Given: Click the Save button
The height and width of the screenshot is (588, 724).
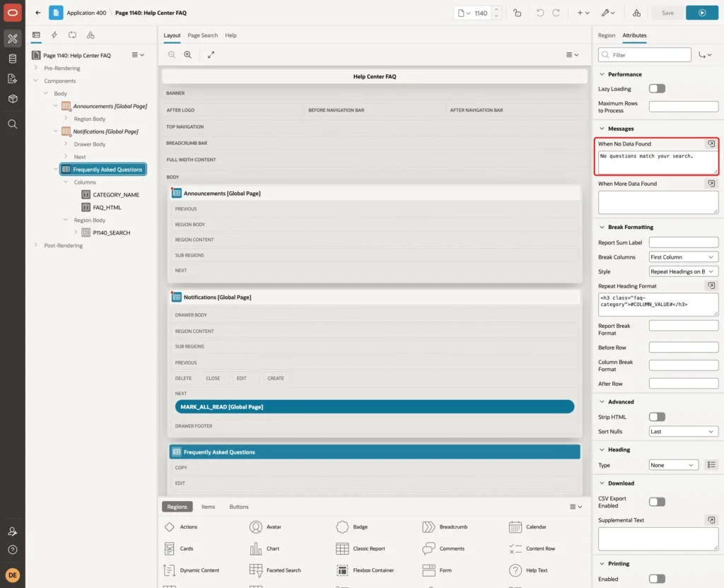Looking at the screenshot, I should 667,13.
